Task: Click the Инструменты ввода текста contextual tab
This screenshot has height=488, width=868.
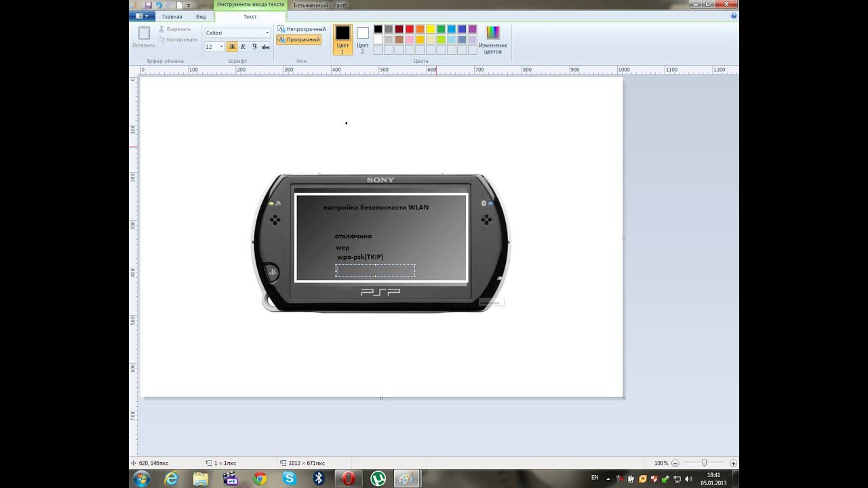Action: (250, 5)
